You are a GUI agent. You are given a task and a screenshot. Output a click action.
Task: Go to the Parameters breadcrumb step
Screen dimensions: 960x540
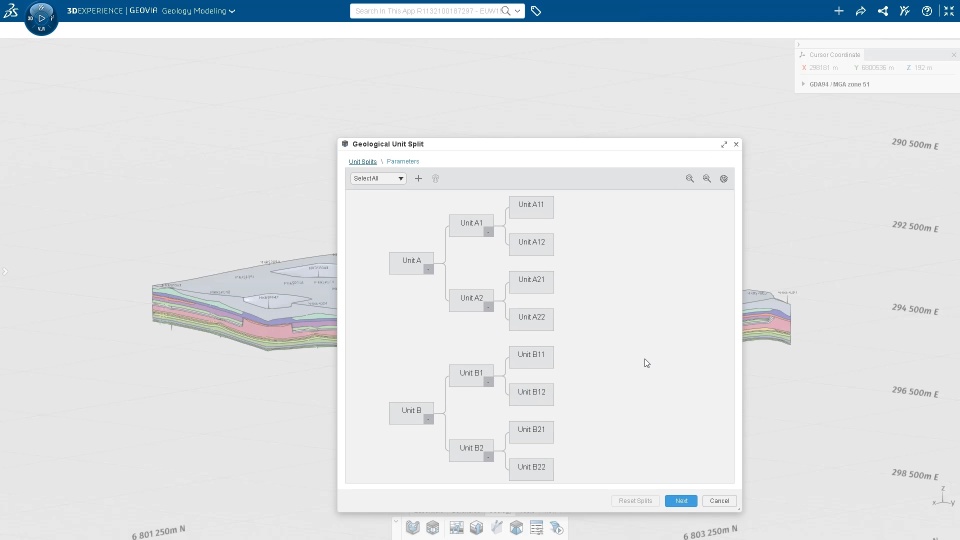click(x=403, y=162)
